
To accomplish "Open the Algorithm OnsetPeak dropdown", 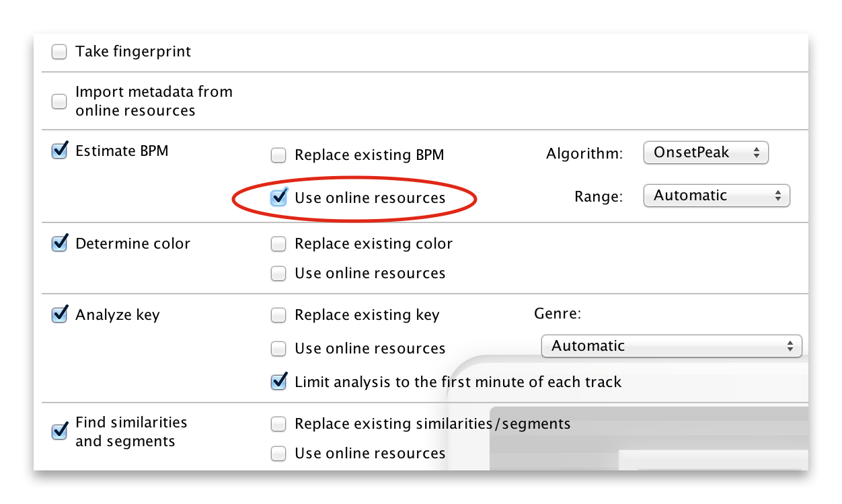I will pyautogui.click(x=705, y=153).
